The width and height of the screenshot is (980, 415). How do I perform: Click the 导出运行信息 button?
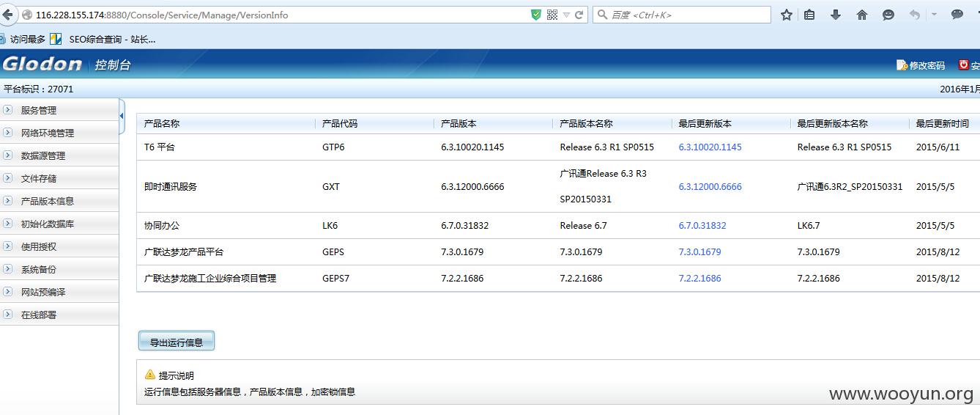(177, 342)
